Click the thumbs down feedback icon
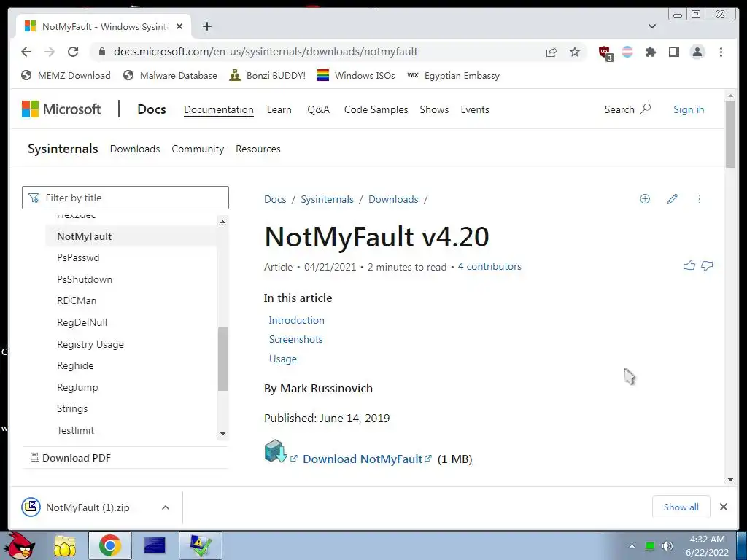Screen dimensions: 747x560 tap(707, 265)
